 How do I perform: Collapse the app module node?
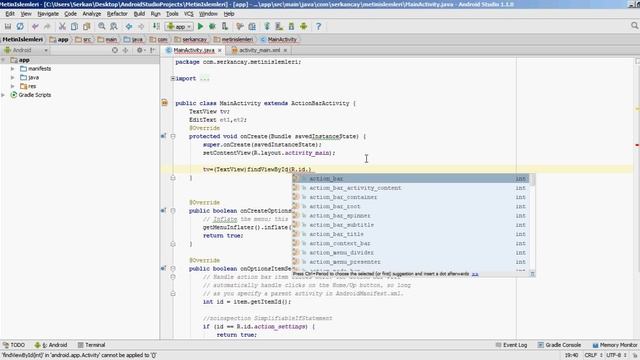pos(3,60)
